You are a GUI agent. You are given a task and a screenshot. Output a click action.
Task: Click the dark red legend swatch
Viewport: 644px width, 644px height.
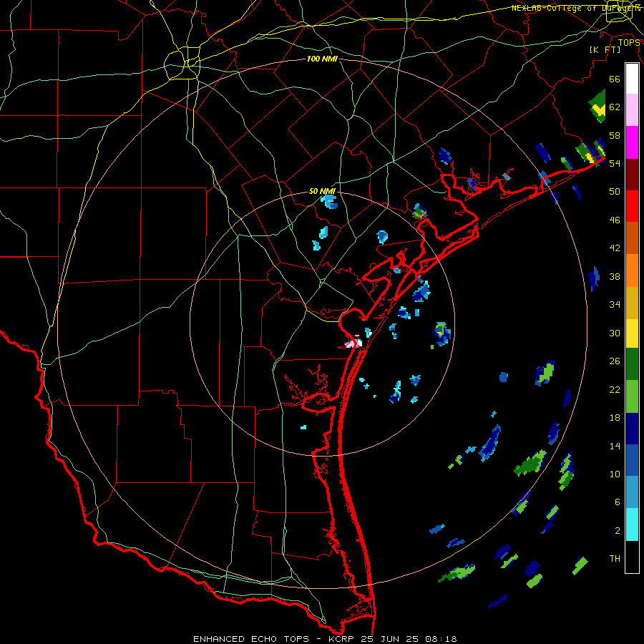632,174
